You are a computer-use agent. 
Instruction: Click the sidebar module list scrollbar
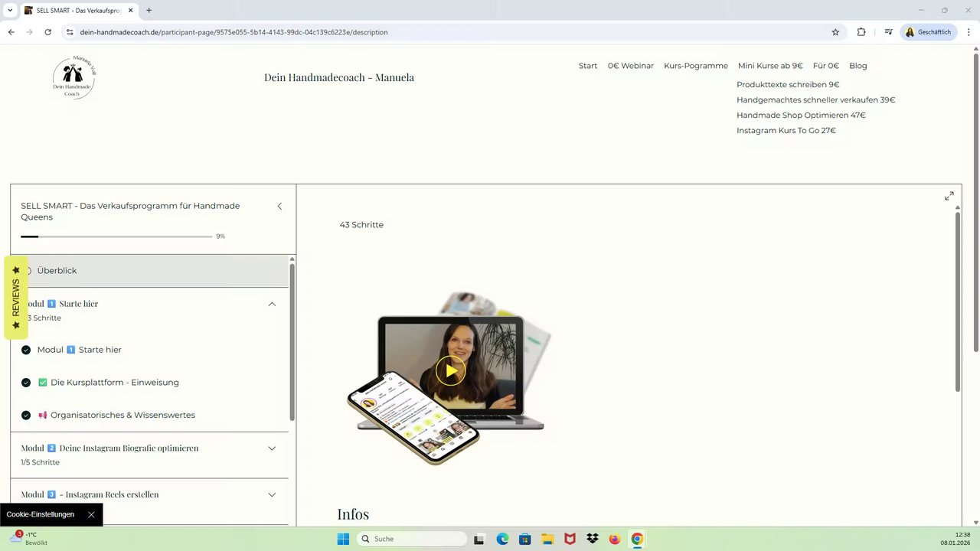[x=292, y=343]
